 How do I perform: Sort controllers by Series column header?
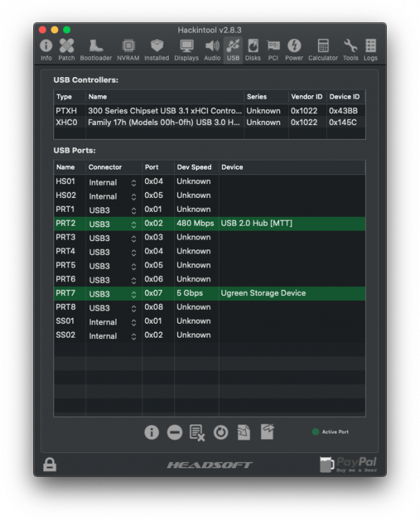click(x=266, y=97)
